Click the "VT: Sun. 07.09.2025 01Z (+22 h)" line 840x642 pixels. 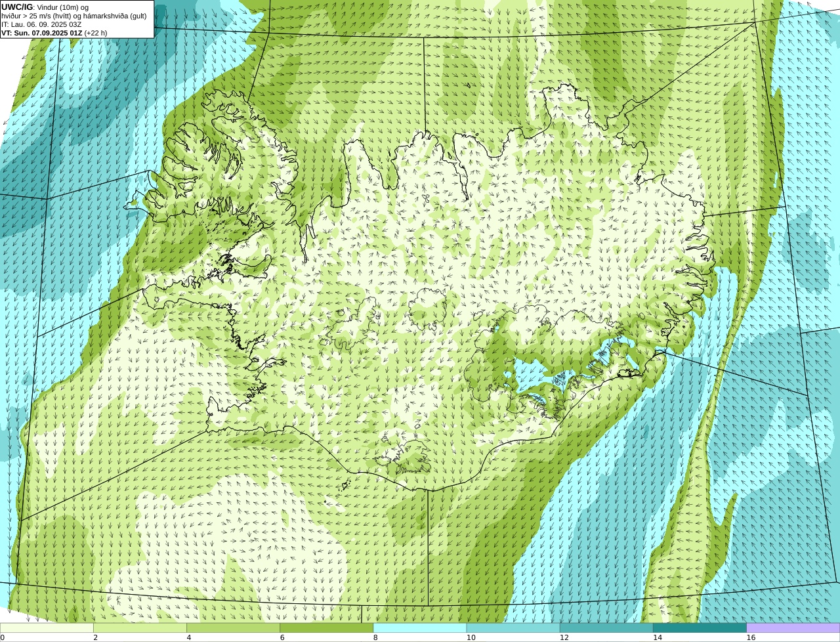(54, 33)
